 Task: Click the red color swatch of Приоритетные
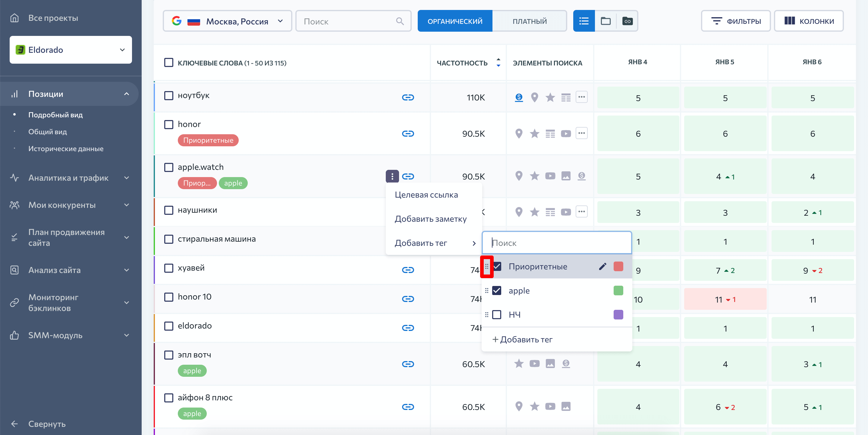[x=618, y=266]
